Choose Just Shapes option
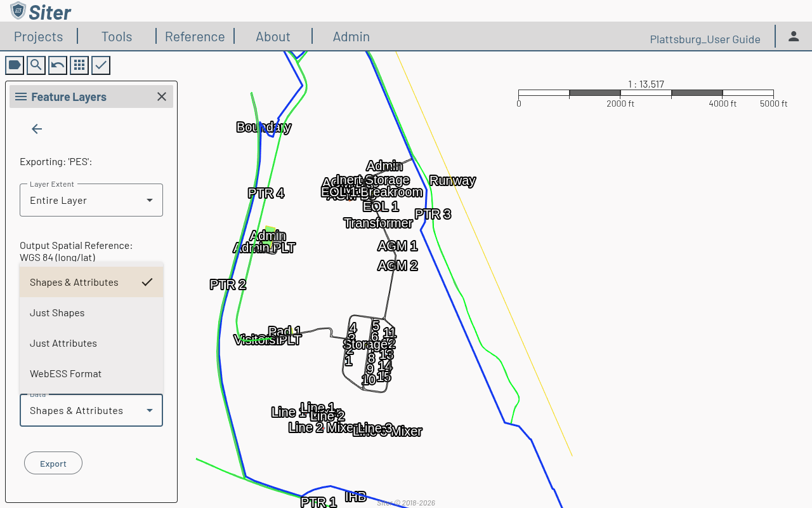This screenshot has height=508, width=812. (x=91, y=312)
